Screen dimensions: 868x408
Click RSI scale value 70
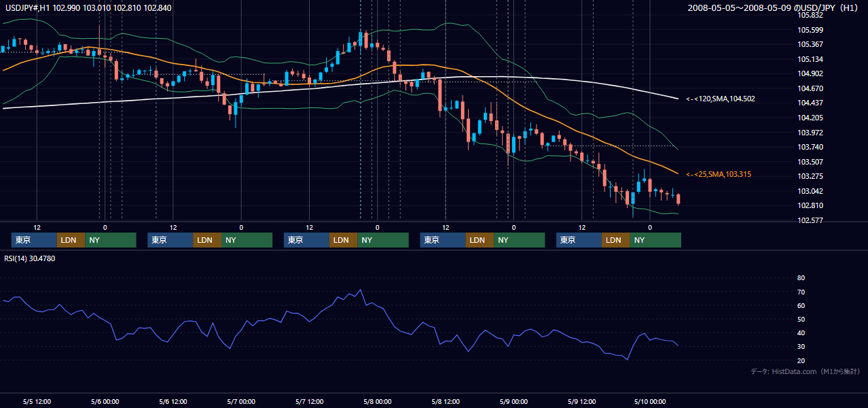point(801,292)
